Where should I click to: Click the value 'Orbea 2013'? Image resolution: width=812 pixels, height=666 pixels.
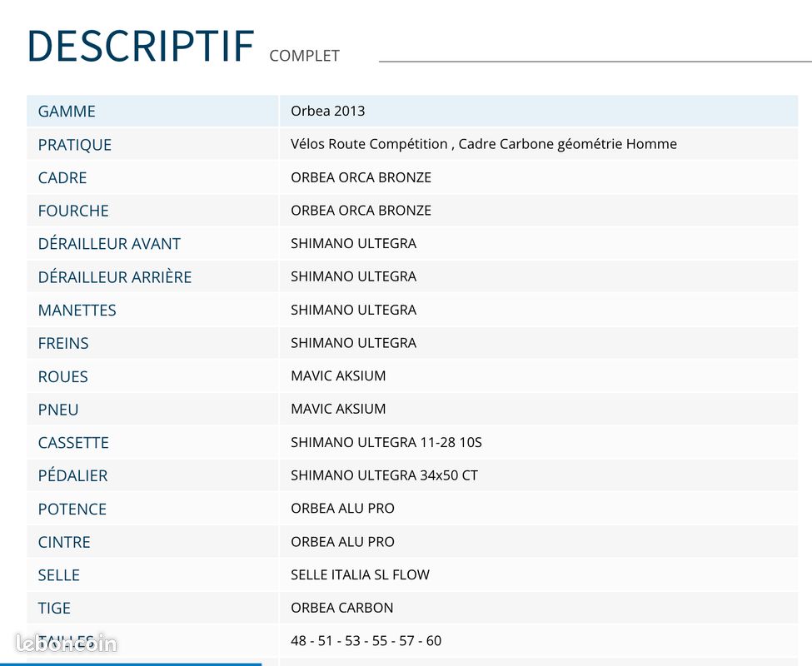328,111
